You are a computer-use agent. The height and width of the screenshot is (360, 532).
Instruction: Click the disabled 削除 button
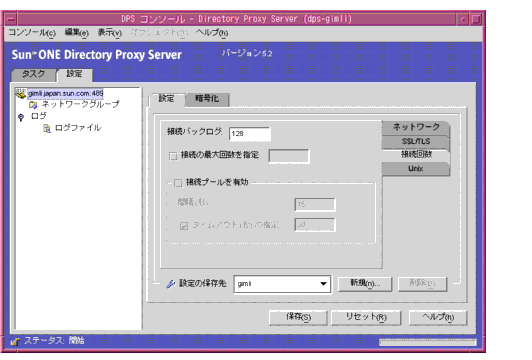422,284
